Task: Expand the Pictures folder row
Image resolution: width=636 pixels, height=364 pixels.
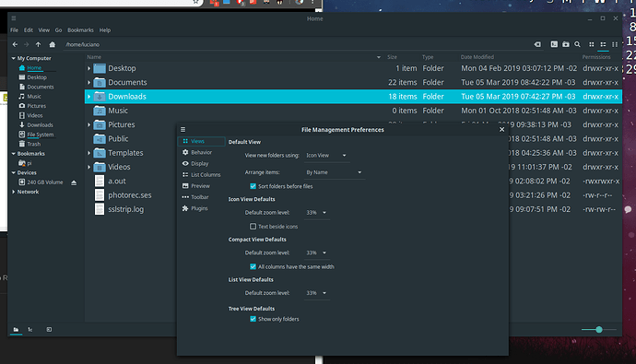Action: point(88,124)
